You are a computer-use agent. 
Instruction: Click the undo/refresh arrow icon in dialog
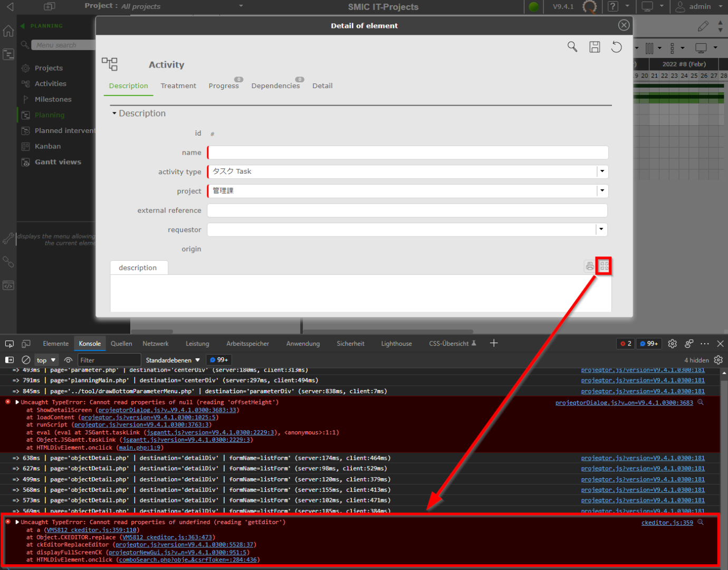[x=616, y=47]
